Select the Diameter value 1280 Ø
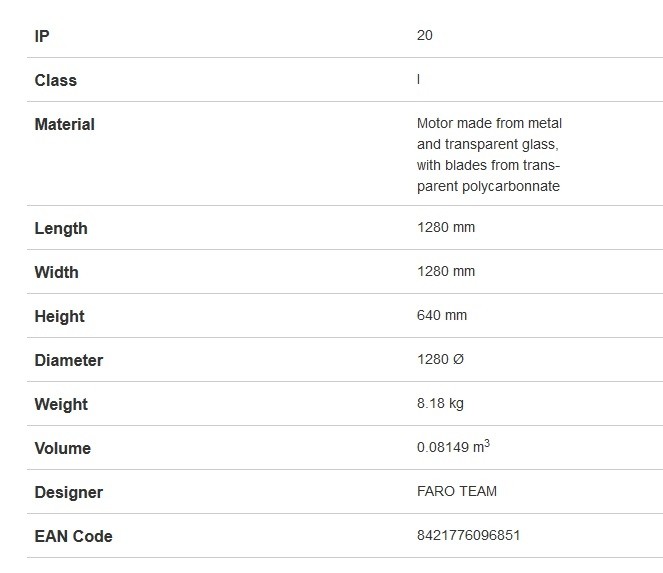 [441, 359]
